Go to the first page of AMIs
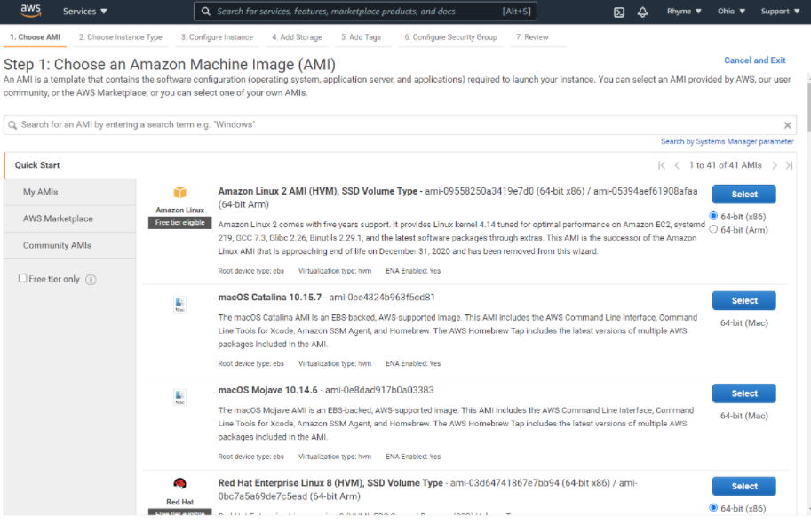The image size is (811, 532). coord(662,165)
